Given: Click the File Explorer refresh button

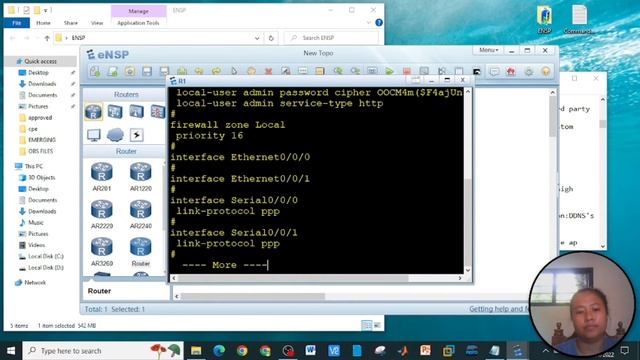Looking at the screenshot, I should click(x=271, y=38).
